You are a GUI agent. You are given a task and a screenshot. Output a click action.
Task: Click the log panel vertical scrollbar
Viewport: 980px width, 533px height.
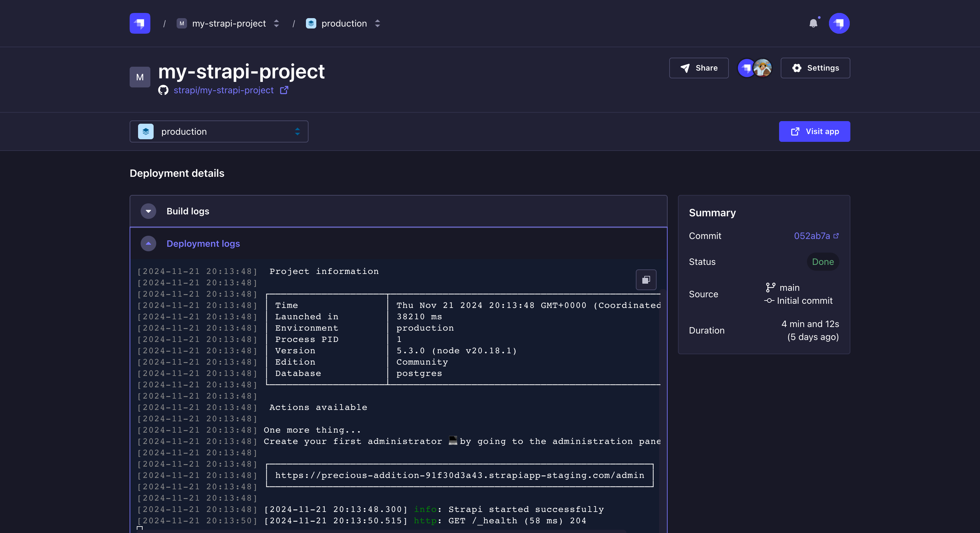[663, 380]
